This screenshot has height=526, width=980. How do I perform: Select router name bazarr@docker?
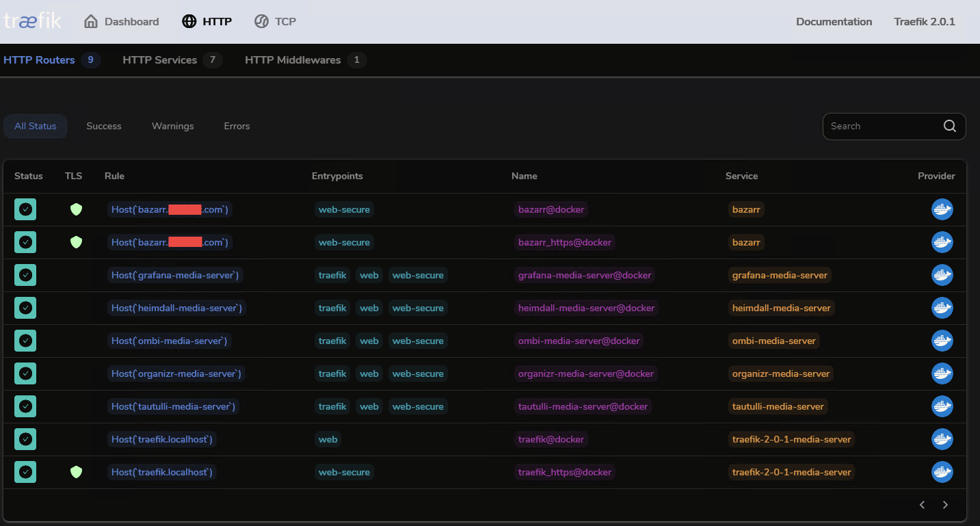(x=551, y=209)
